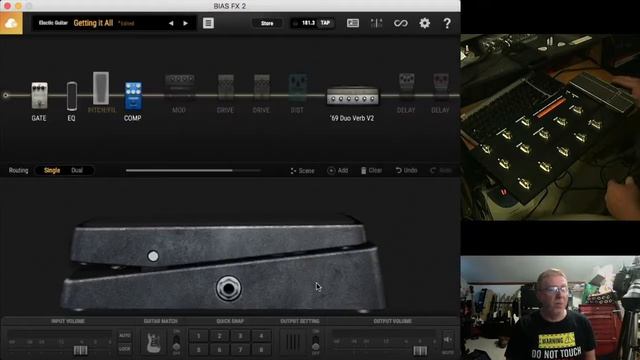
Task: Select the '69 Duo Verb V2 amp
Action: tap(352, 96)
